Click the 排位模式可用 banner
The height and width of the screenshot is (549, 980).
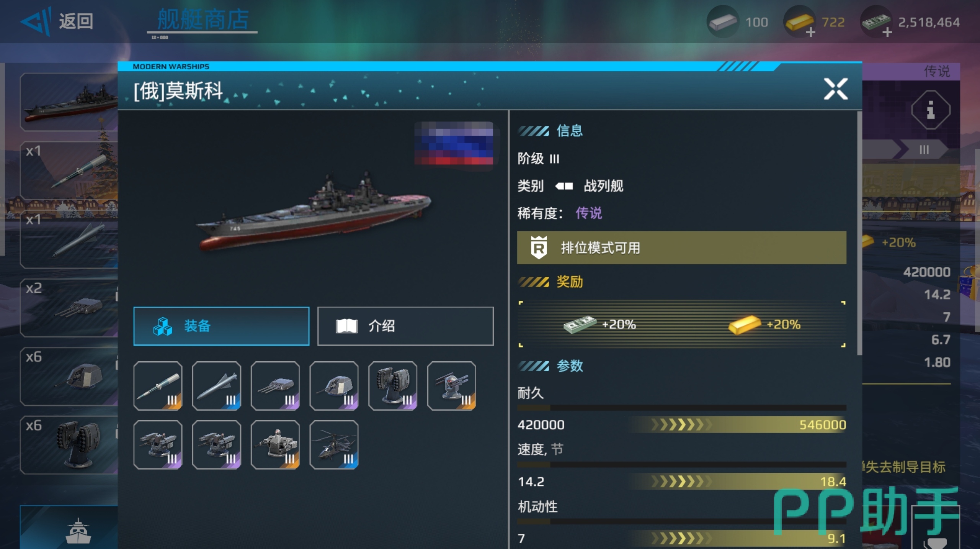681,247
